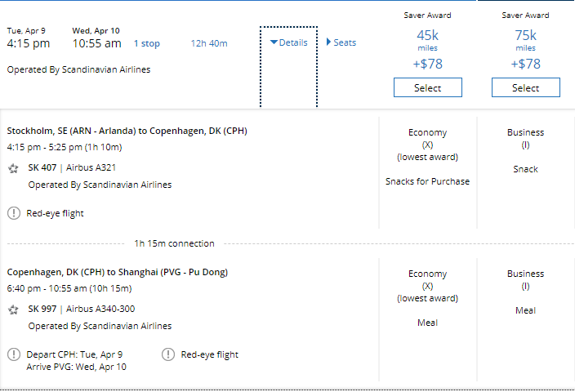
Task: Open the 1 stop layover info
Action: click(x=147, y=43)
